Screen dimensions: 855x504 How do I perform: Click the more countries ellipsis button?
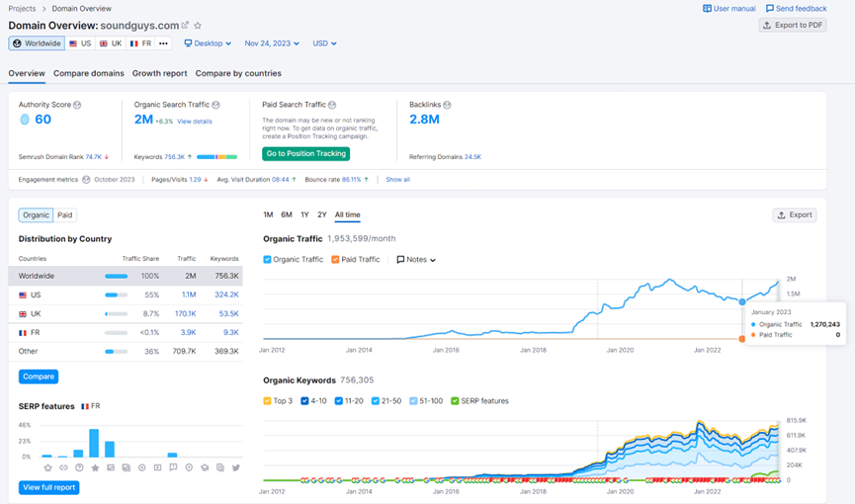(x=163, y=43)
